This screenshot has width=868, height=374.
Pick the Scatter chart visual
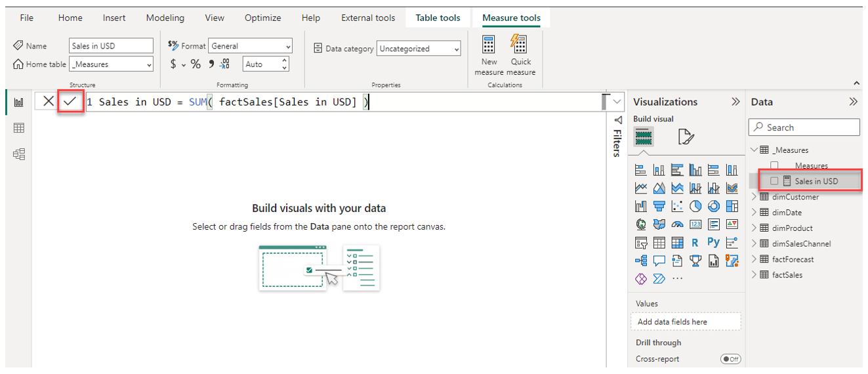(x=678, y=206)
